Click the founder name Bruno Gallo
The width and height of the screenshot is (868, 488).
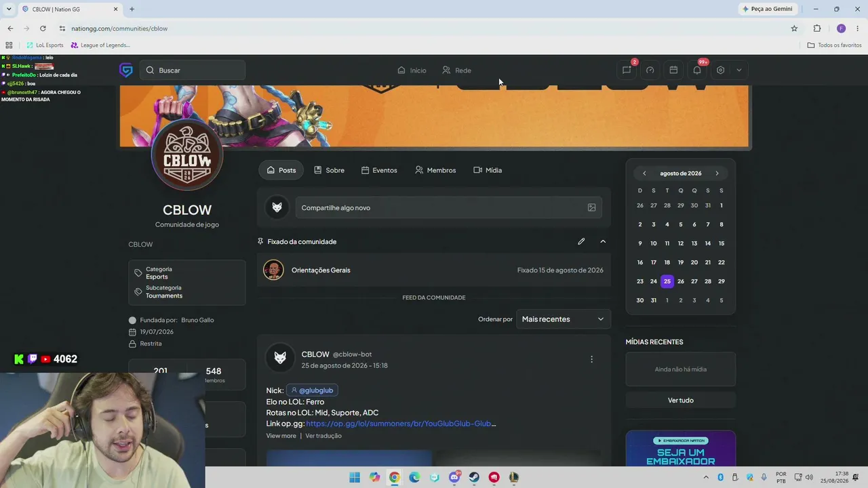197,320
